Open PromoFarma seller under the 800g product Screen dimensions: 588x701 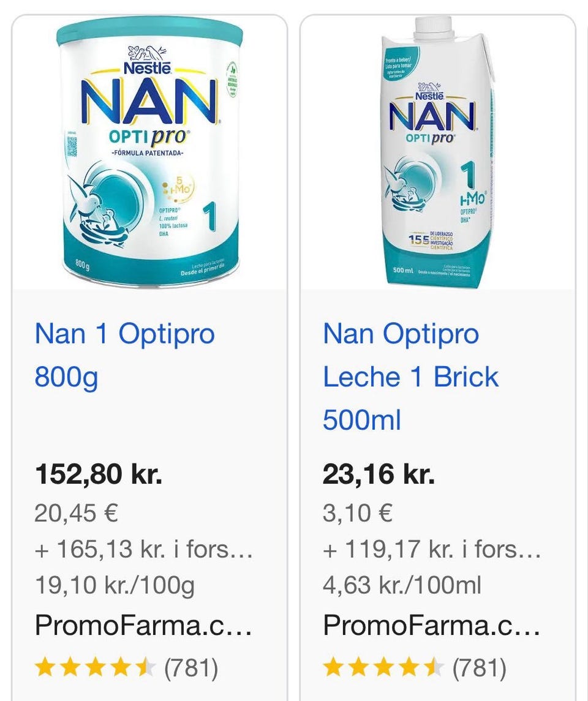[144, 625]
